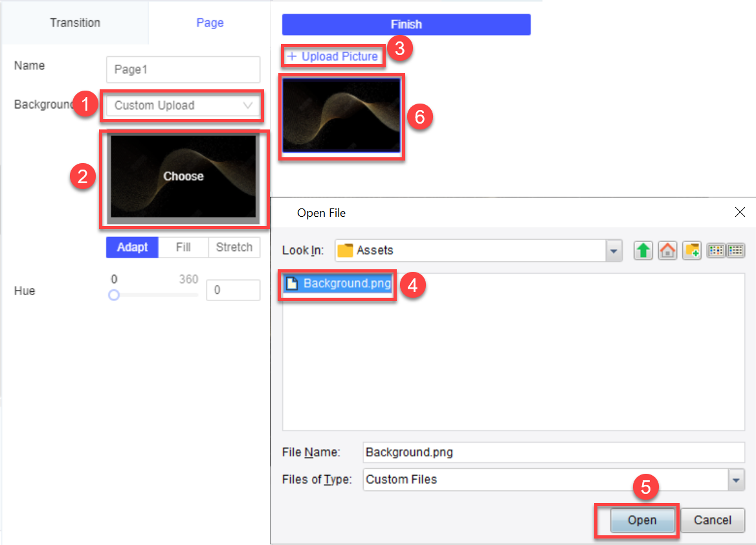Switch background mode to Stretch
The width and height of the screenshot is (756, 545).
pos(234,247)
